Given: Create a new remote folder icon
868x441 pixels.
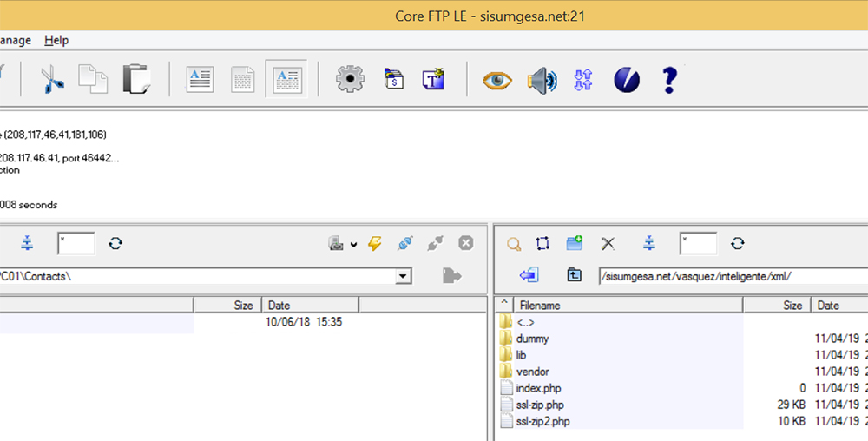Looking at the screenshot, I should point(574,243).
